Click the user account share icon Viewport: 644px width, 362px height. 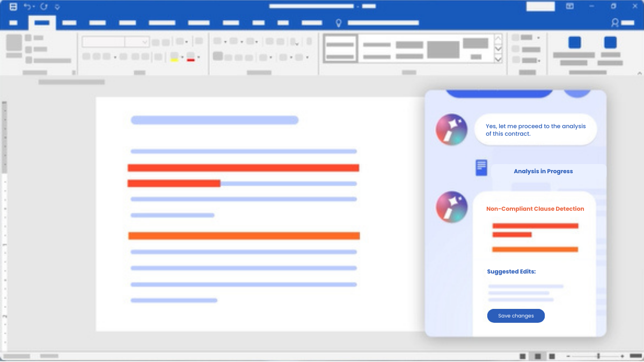[x=615, y=23]
